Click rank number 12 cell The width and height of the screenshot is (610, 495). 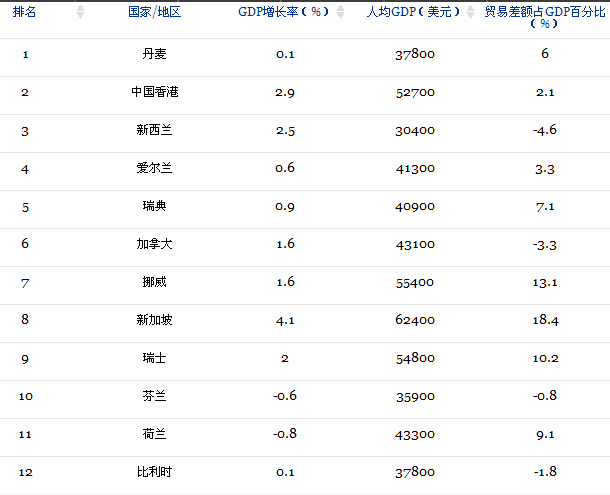click(x=26, y=472)
